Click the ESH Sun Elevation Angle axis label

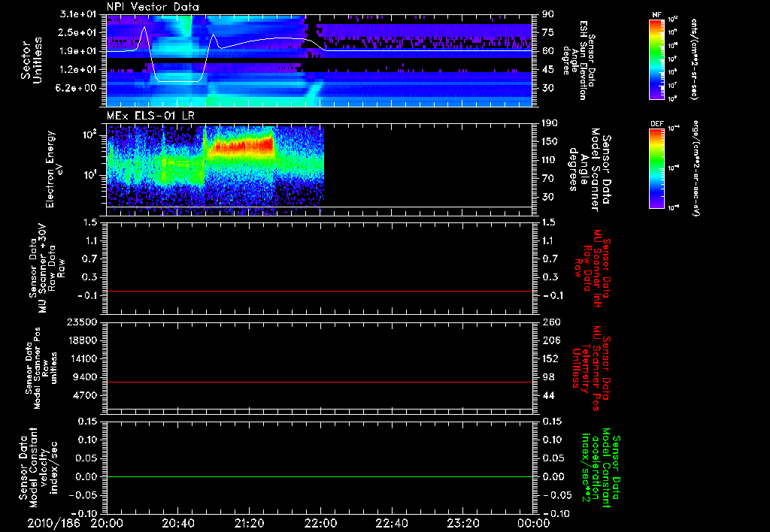[x=580, y=60]
